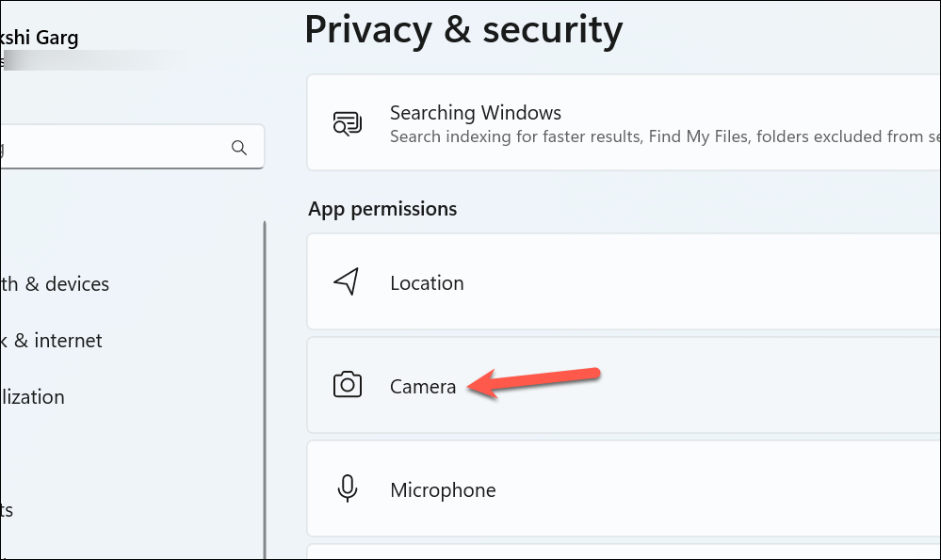941x560 pixels.
Task: Click the Location arrow icon
Action: click(x=347, y=281)
